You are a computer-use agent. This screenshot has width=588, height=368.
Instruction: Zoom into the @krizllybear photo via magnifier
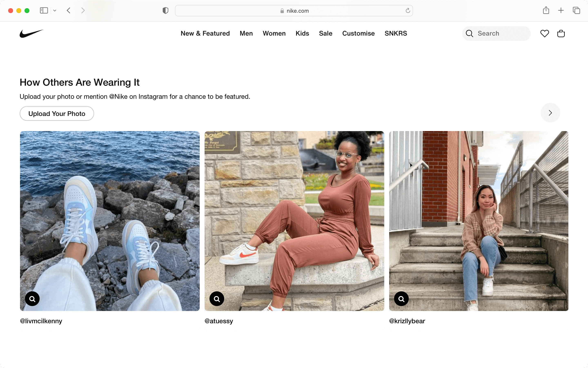(401, 299)
